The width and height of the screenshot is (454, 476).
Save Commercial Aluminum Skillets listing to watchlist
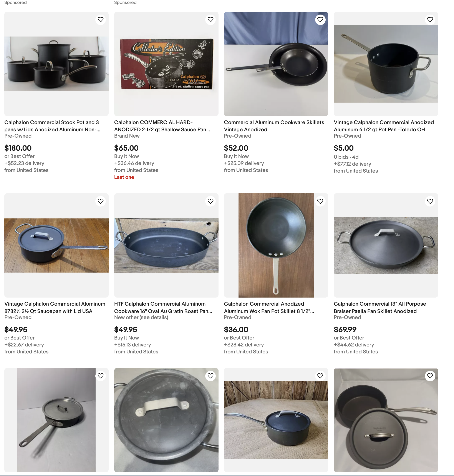(320, 20)
